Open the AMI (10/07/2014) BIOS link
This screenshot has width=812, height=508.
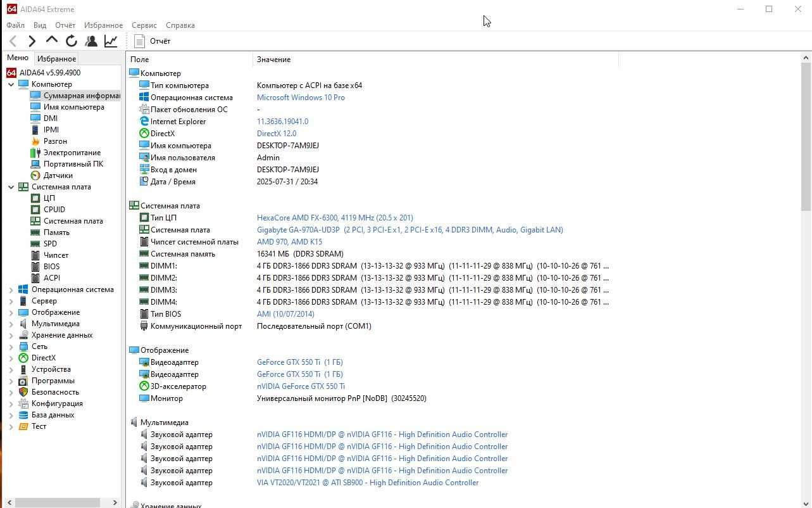point(285,314)
